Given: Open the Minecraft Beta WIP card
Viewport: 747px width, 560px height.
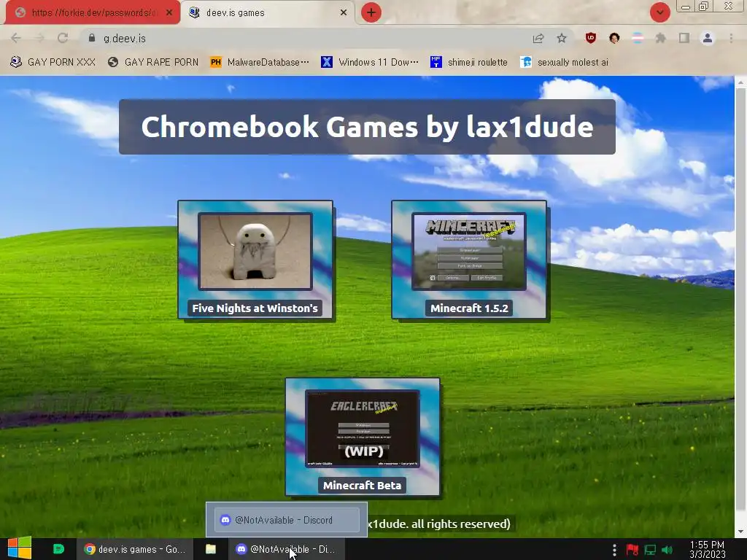Looking at the screenshot, I should [363, 437].
